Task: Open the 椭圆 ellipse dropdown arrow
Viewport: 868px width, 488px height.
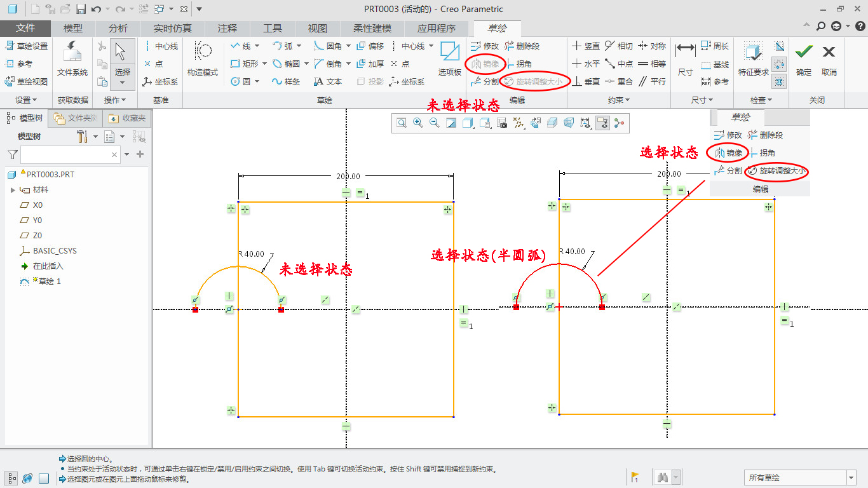Action: 306,64
